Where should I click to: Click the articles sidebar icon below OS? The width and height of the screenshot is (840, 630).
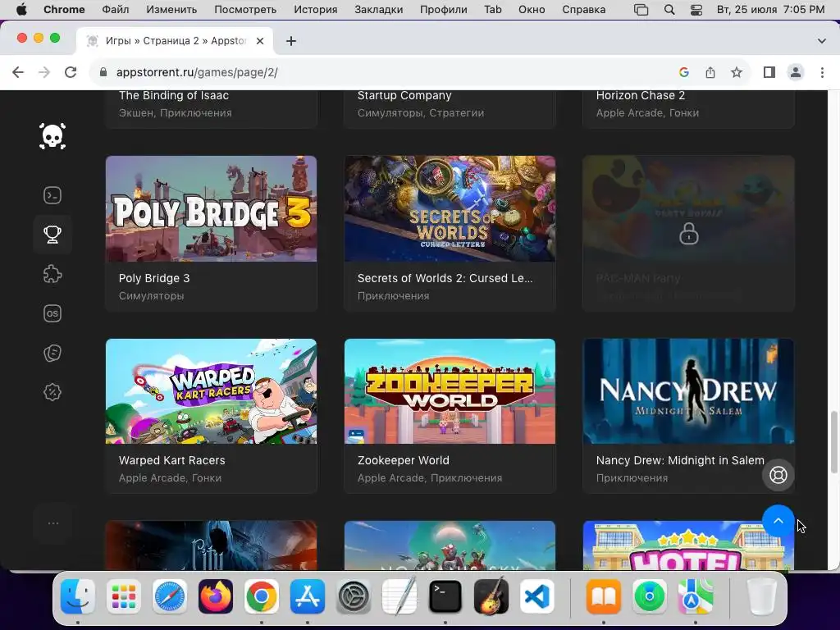pyautogui.click(x=52, y=353)
